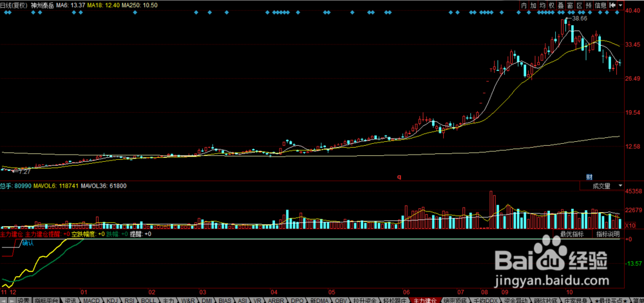Select the 绝密顶底 indicator tab
The height and width of the screenshot is (303, 644).
click(x=455, y=300)
